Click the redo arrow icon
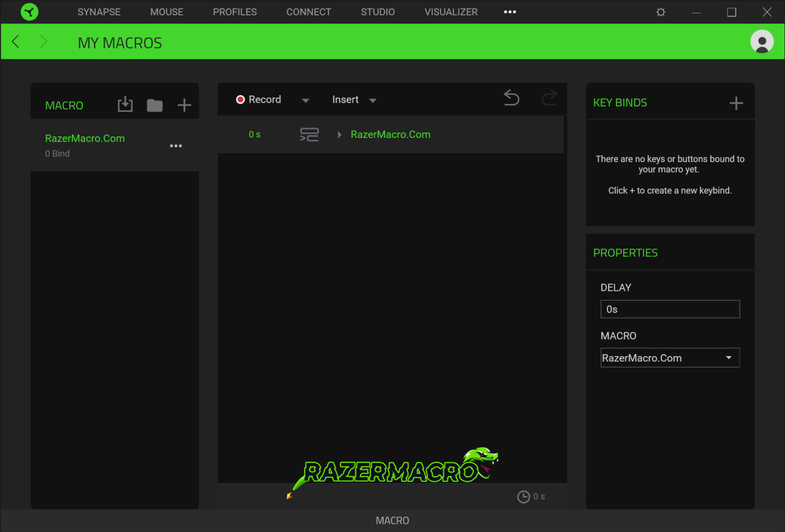Image resolution: width=785 pixels, height=532 pixels. (x=549, y=98)
